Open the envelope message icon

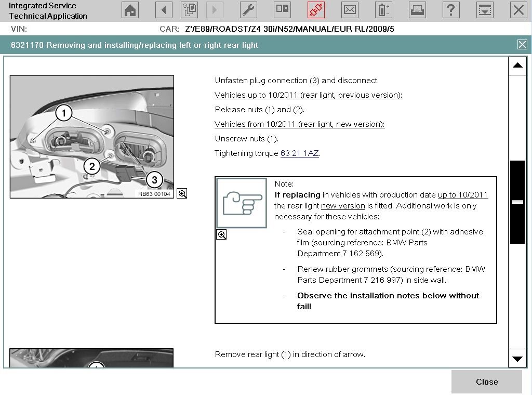click(x=350, y=10)
